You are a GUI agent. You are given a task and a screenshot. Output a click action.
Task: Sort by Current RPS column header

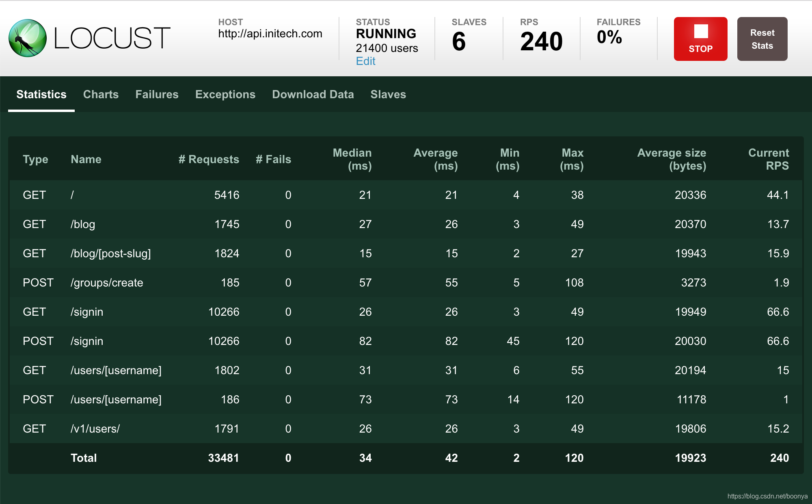tap(768, 159)
